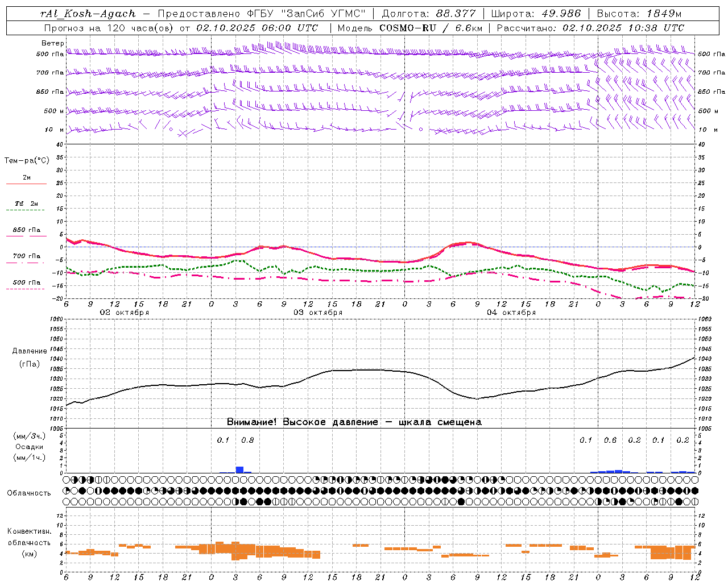Click the Ветер wind panel label
This screenshot has height=582, width=728.
pyautogui.click(x=53, y=43)
